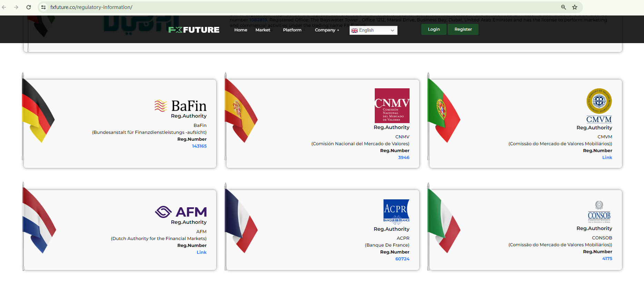Click the browser forward arrow
Screen dimensions: 644x298
pos(16,7)
